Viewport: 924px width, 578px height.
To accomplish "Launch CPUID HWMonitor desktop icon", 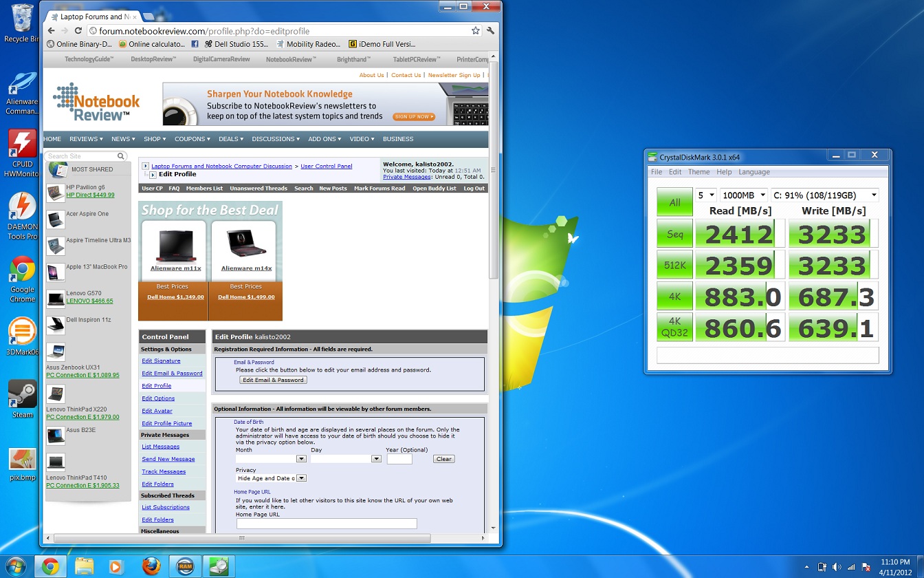I will pyautogui.click(x=22, y=153).
